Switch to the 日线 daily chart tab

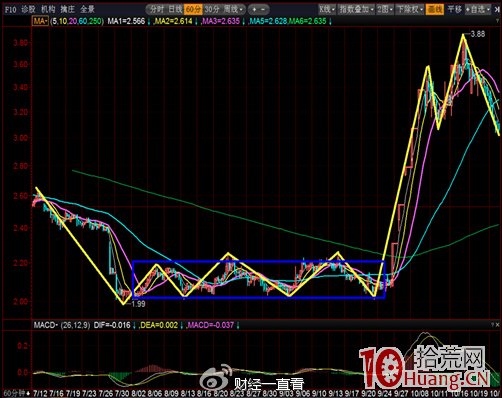175,9
